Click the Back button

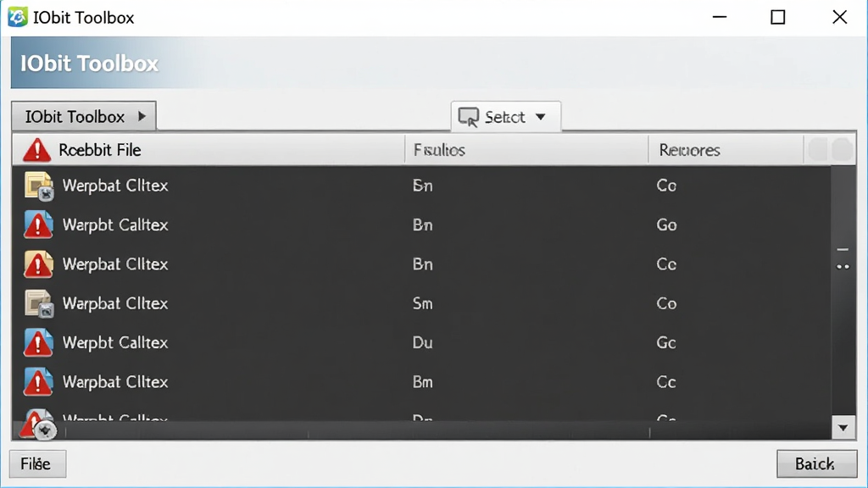point(816,463)
